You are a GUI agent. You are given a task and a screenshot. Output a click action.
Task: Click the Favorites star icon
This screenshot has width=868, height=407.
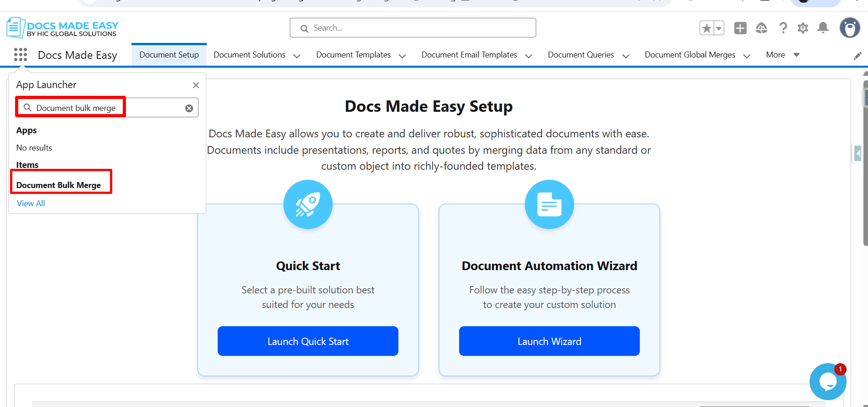pyautogui.click(x=706, y=28)
